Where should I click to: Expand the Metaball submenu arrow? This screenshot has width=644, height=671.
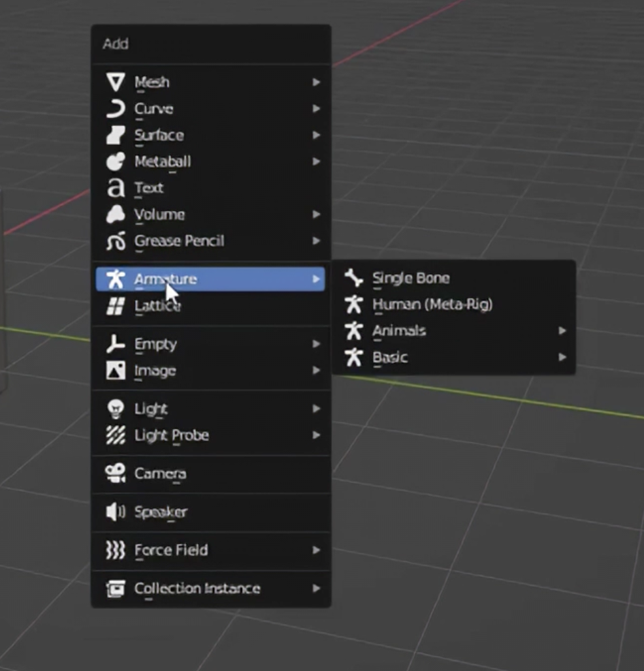coord(316,162)
